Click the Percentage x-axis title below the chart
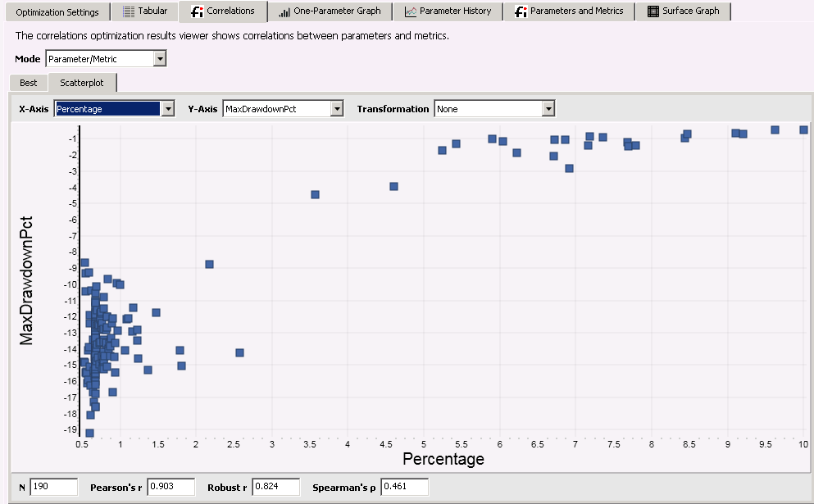The width and height of the screenshot is (814, 504). 443,459
